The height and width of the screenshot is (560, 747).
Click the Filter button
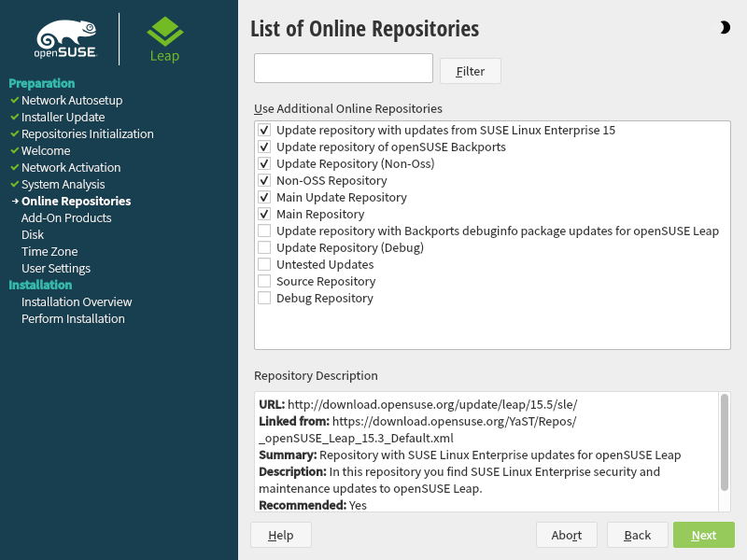coord(471,71)
